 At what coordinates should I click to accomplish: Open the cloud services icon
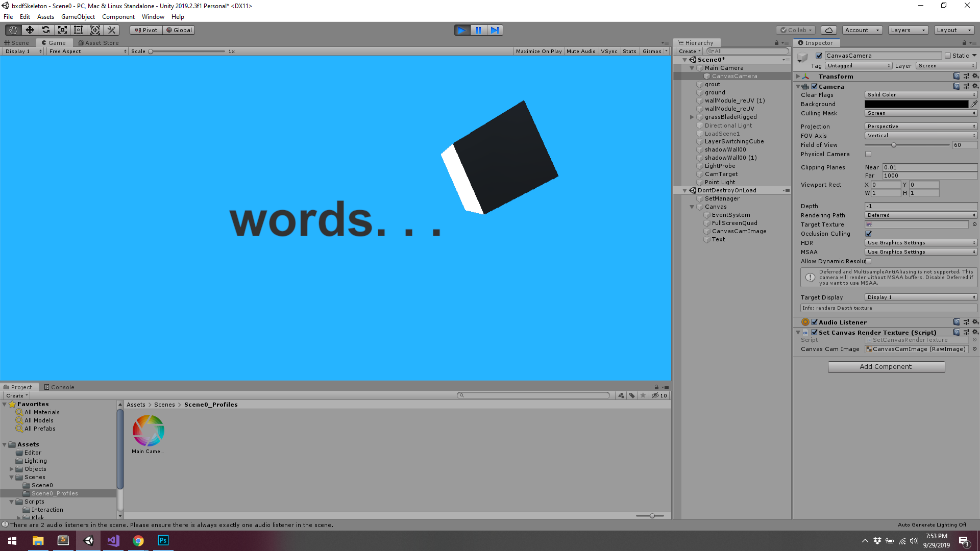tap(829, 30)
